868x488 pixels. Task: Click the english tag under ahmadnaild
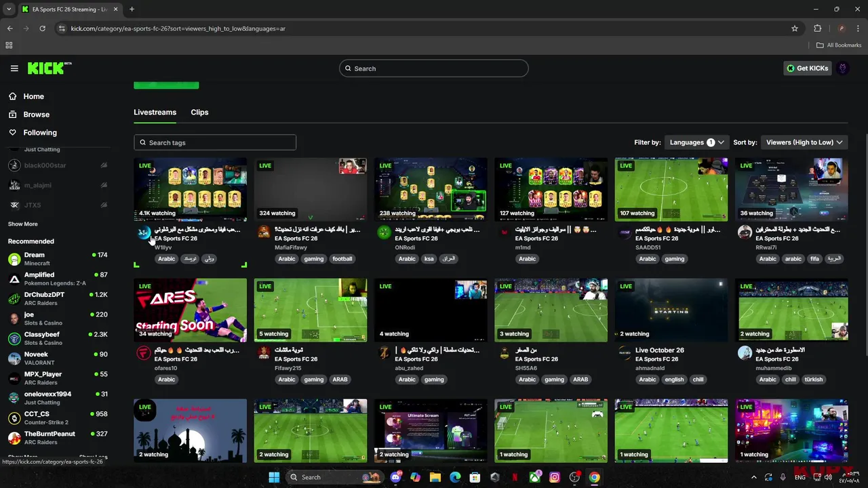(x=674, y=380)
